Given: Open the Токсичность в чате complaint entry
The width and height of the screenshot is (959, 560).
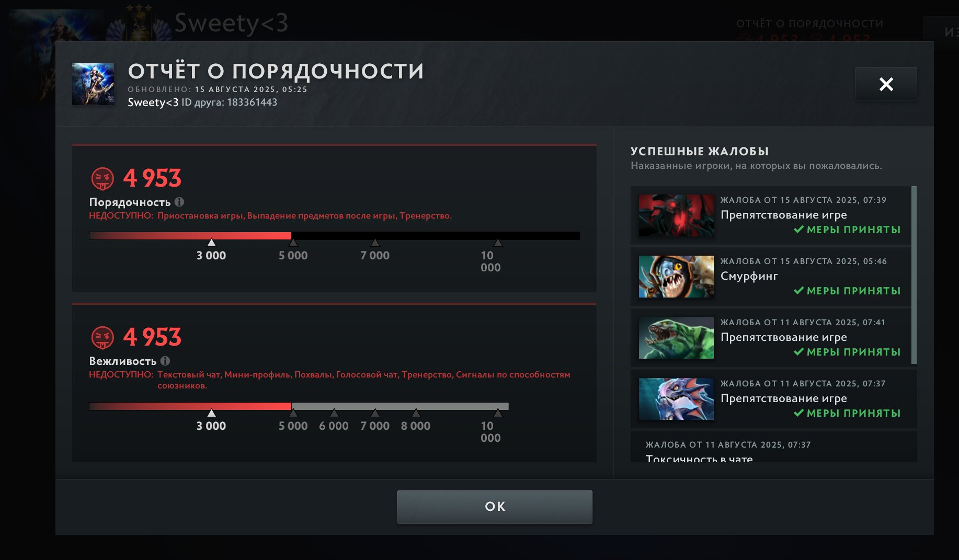Looking at the screenshot, I should click(x=773, y=447).
